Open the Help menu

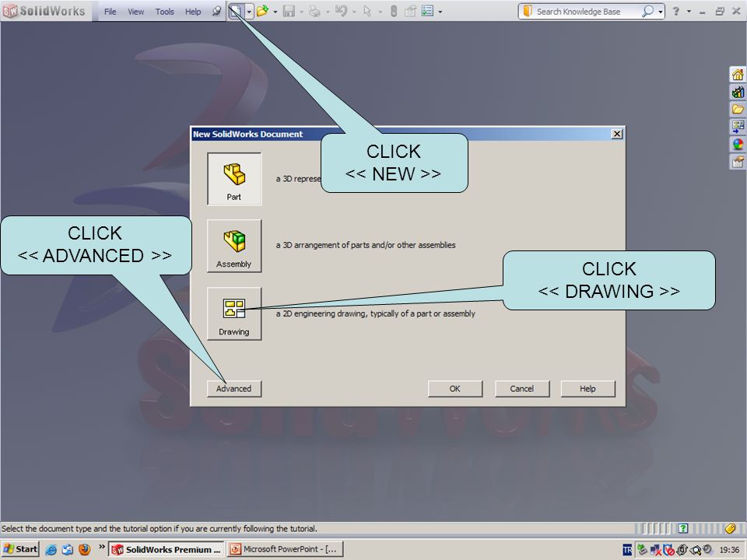pos(193,12)
